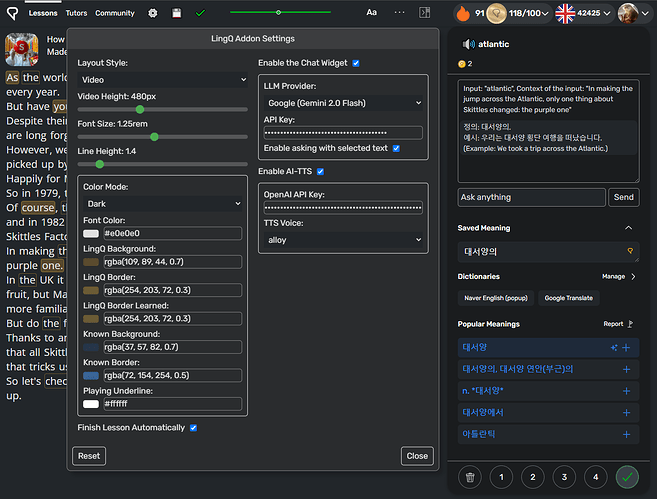This screenshot has height=499, width=657.
Task: Click the Reset button
Action: (x=89, y=456)
